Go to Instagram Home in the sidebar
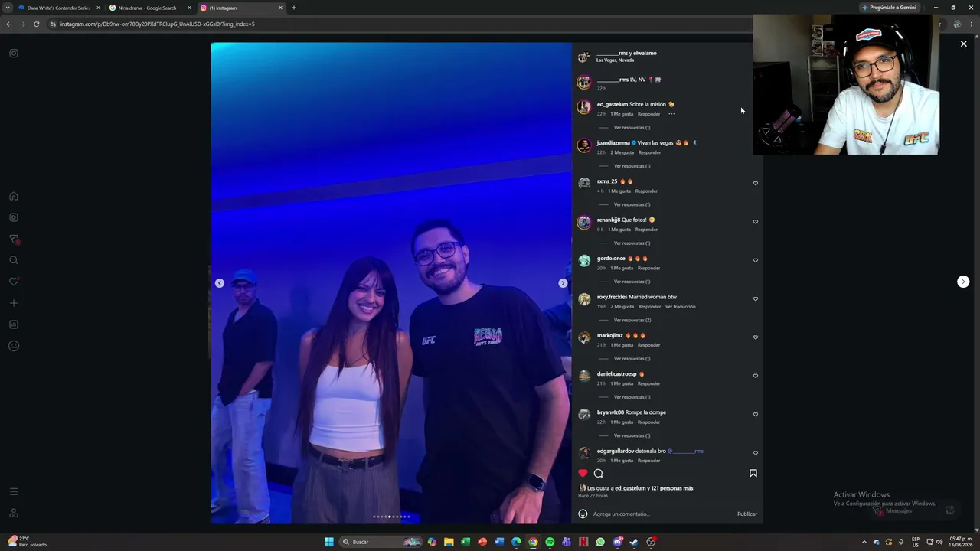The image size is (980, 551). click(x=14, y=196)
